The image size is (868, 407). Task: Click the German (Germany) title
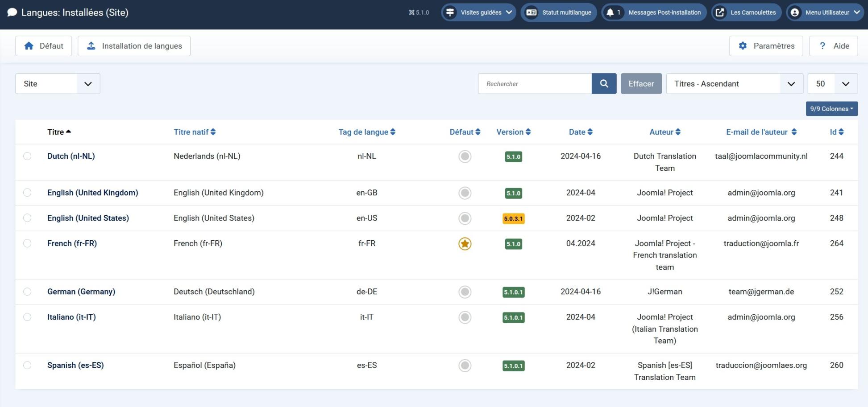[x=81, y=292]
